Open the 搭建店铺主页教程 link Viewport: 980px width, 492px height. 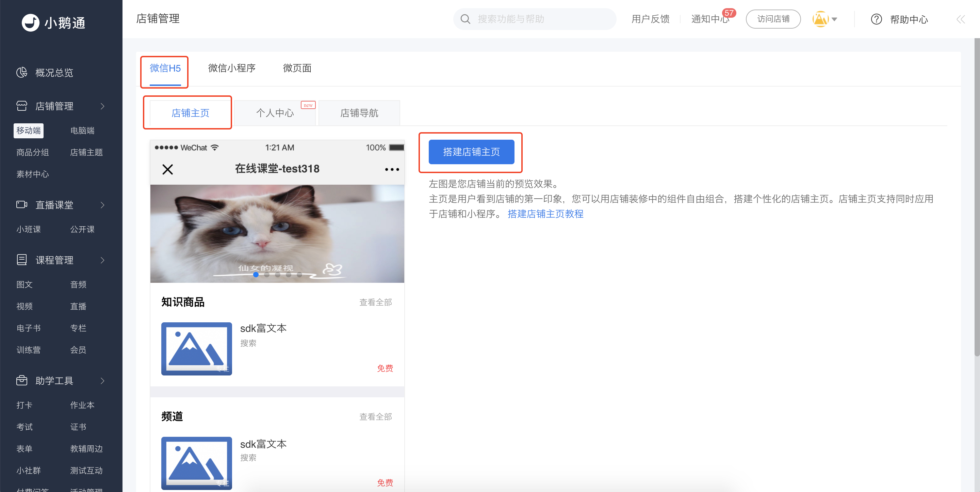click(545, 214)
